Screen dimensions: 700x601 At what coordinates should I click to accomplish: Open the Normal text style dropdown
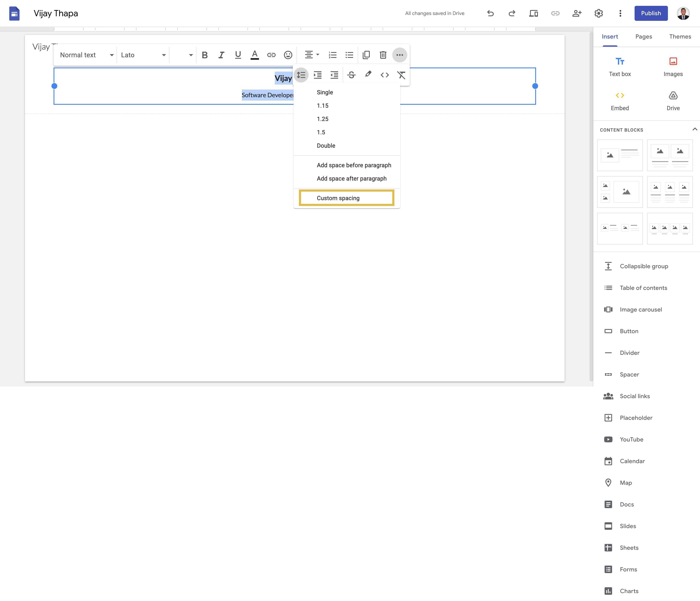[x=87, y=55]
